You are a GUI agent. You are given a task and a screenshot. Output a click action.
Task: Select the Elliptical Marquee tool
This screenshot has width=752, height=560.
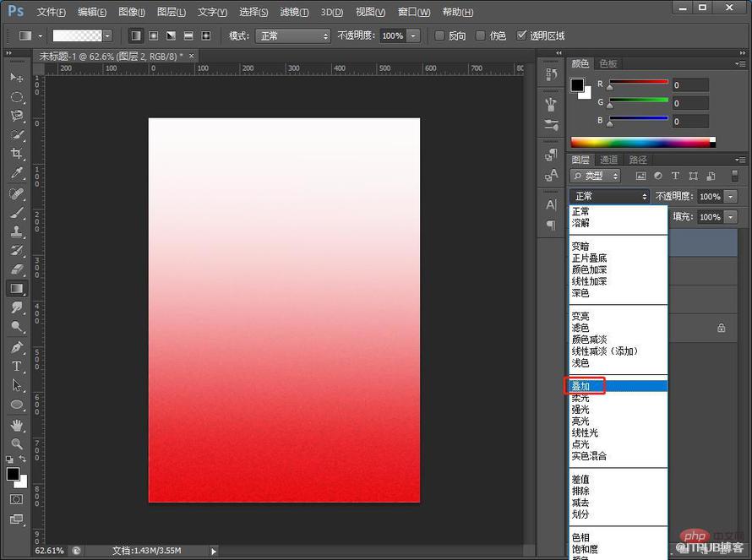coord(17,97)
